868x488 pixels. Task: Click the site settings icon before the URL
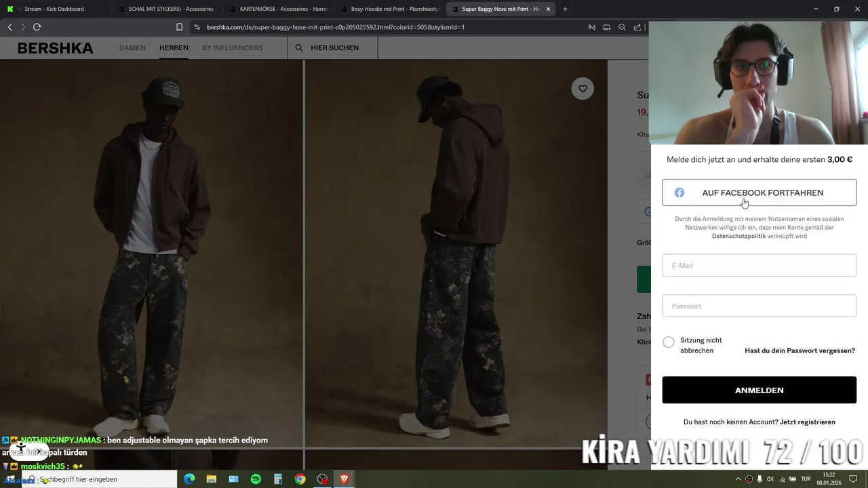tap(197, 27)
